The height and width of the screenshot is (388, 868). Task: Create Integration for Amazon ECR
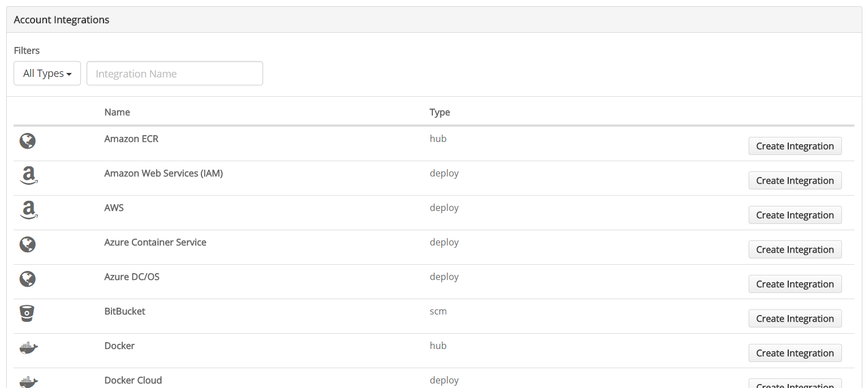pyautogui.click(x=795, y=146)
